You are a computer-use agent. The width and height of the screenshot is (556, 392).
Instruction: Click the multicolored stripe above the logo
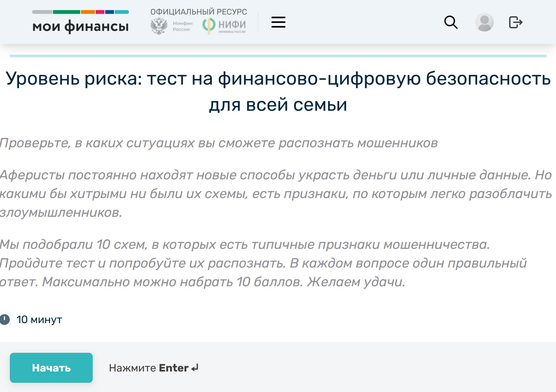pos(81,12)
